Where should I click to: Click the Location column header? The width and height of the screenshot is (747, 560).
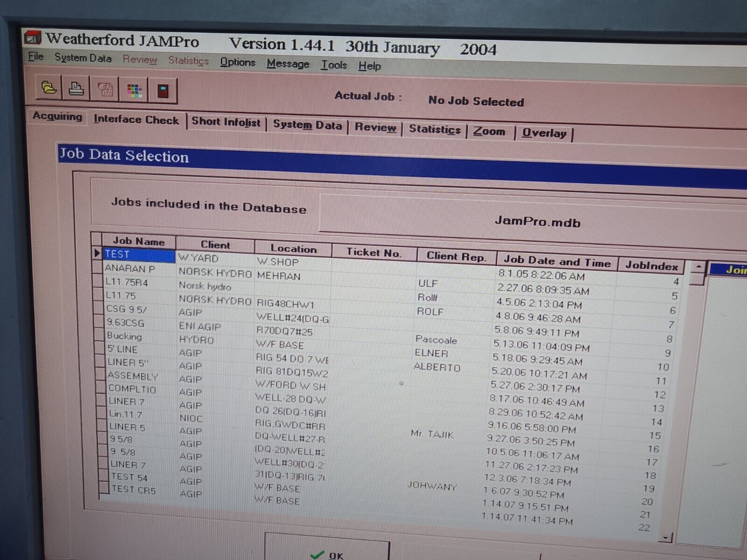click(x=293, y=249)
